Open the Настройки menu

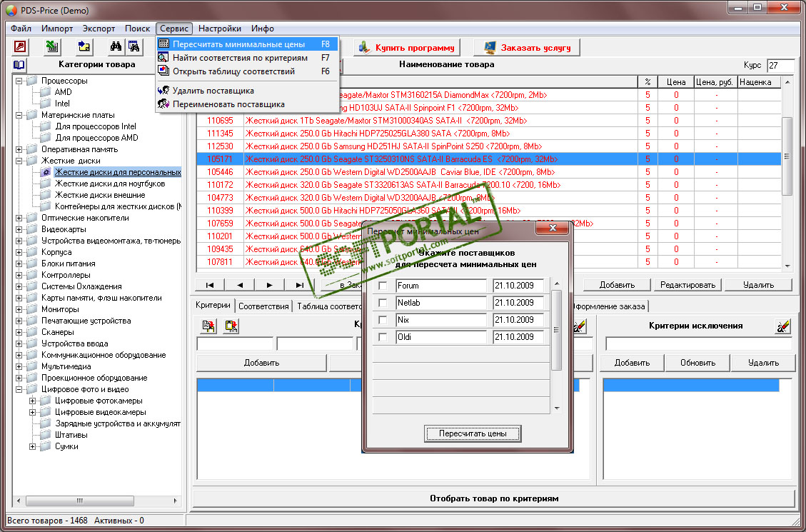pyautogui.click(x=219, y=29)
